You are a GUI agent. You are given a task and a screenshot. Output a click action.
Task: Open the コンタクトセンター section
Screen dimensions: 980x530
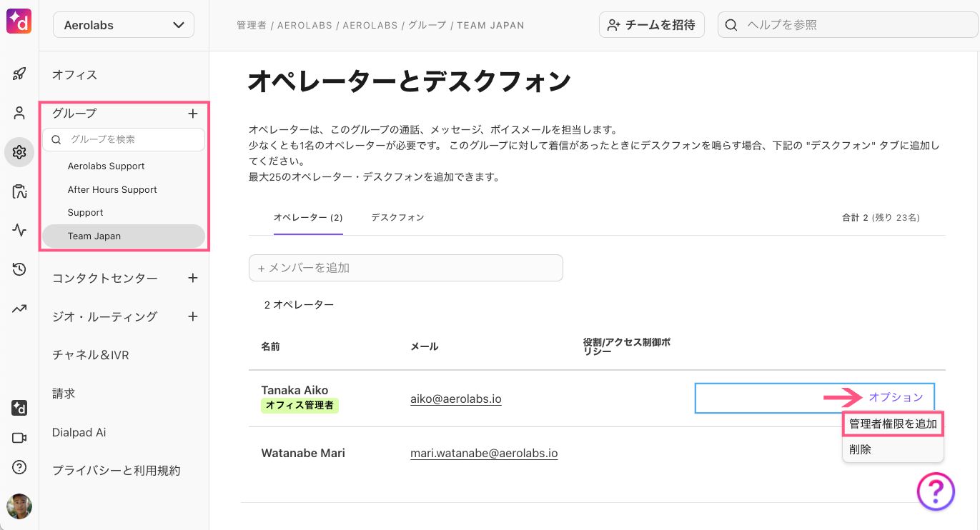[105, 278]
